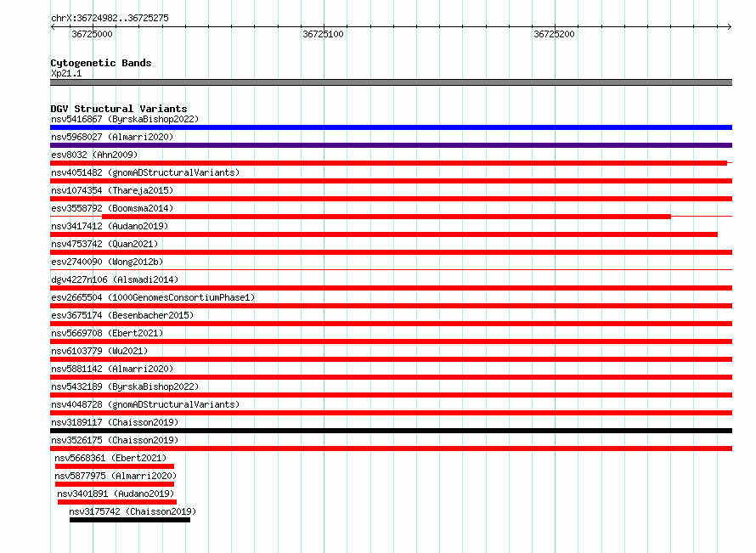756x553 pixels.
Task: Select the Xp21.1 band label
Action: coord(66,73)
